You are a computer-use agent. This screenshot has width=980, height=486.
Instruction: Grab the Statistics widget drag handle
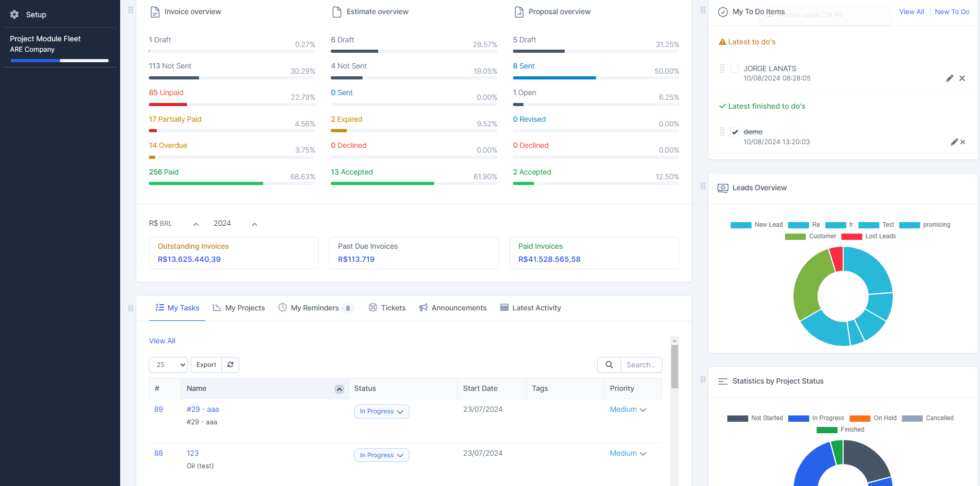(x=703, y=379)
